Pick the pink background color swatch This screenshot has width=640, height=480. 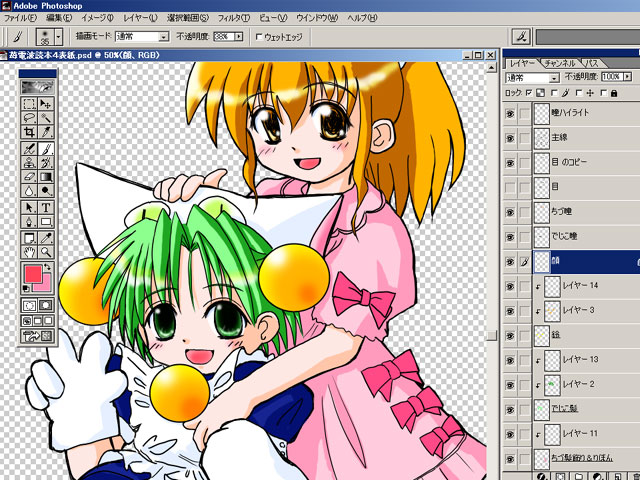(45, 286)
